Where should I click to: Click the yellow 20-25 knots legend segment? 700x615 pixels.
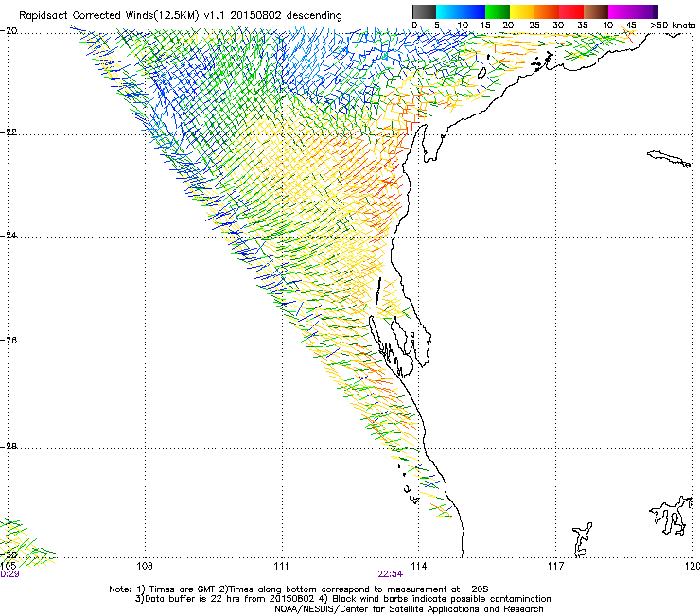522,11
